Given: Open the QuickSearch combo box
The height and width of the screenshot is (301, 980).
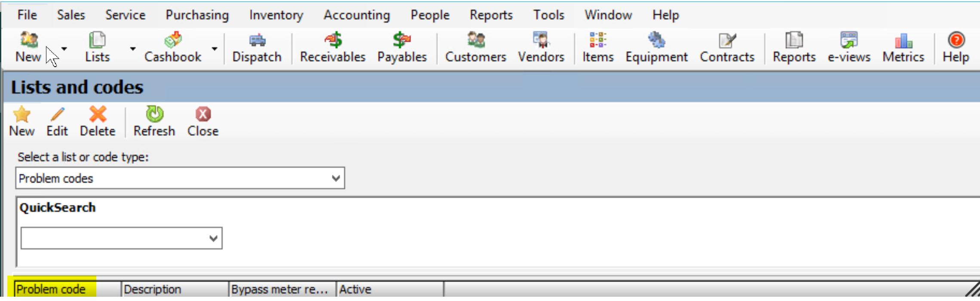Looking at the screenshot, I should (121, 238).
